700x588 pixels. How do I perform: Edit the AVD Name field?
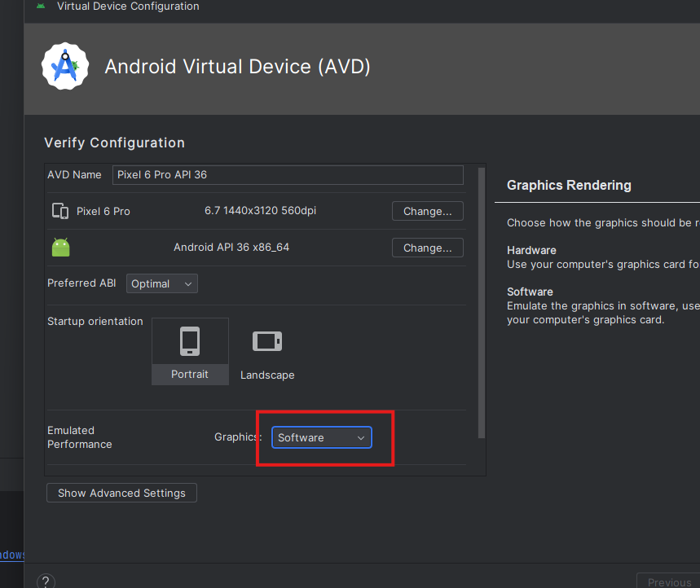288,175
